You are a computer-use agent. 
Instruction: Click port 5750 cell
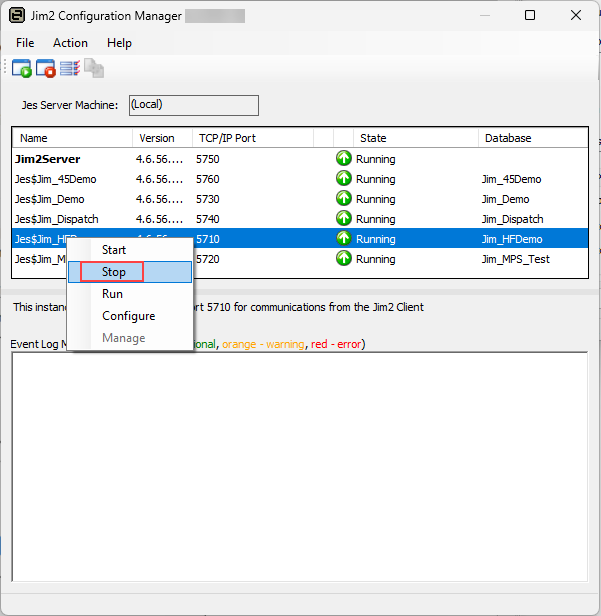pyautogui.click(x=208, y=159)
